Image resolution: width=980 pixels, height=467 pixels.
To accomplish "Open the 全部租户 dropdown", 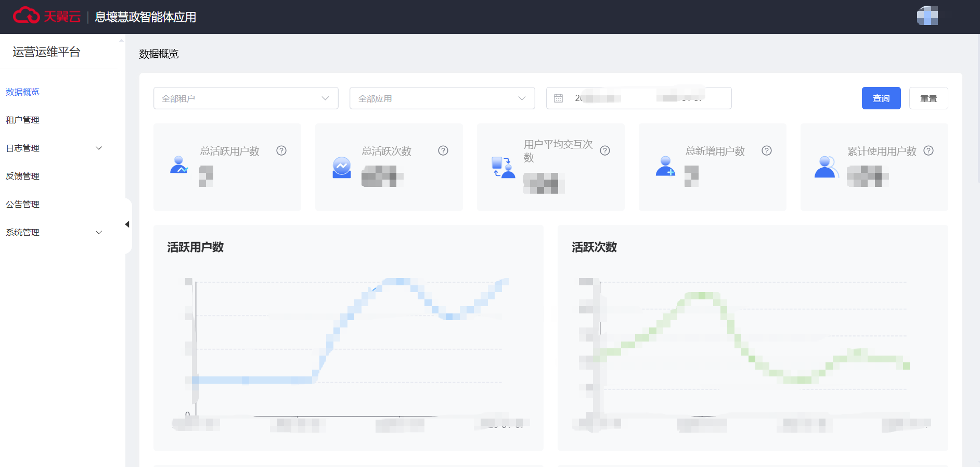I will [x=246, y=98].
